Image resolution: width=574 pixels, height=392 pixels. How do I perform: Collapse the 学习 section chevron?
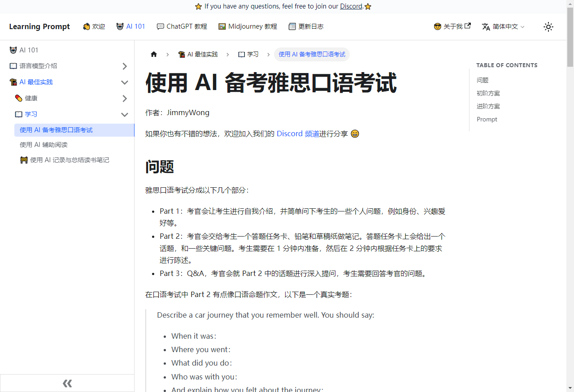(125, 114)
